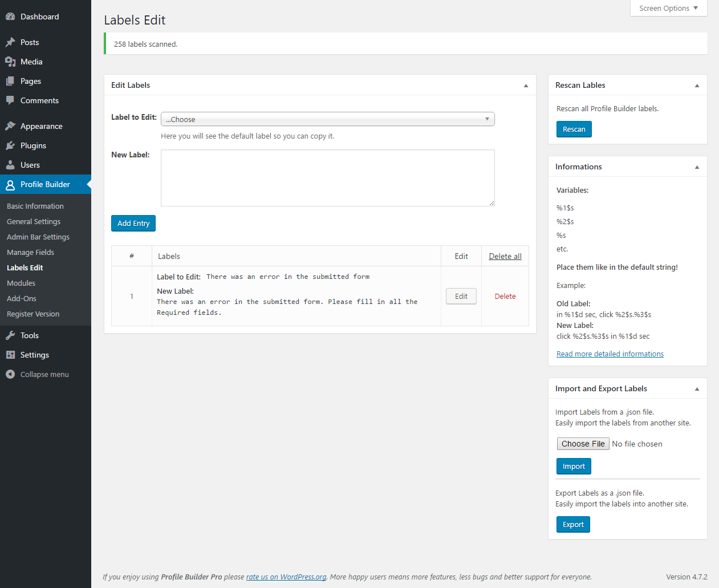
Task: Open the Label to Edit dropdown
Action: (x=328, y=119)
